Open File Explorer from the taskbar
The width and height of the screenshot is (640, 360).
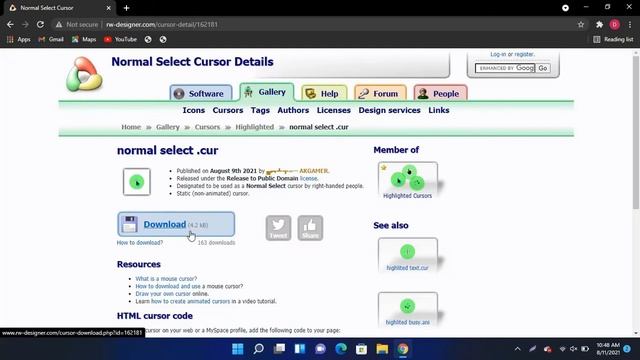[382, 349]
